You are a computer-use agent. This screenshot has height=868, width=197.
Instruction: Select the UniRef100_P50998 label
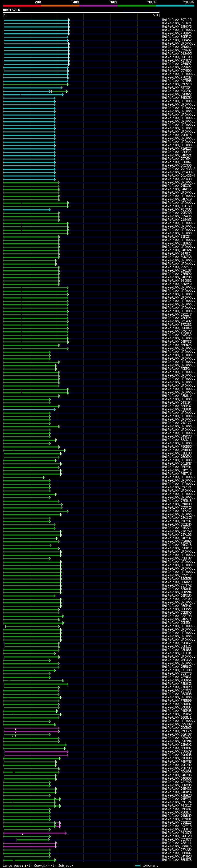[177, 772]
